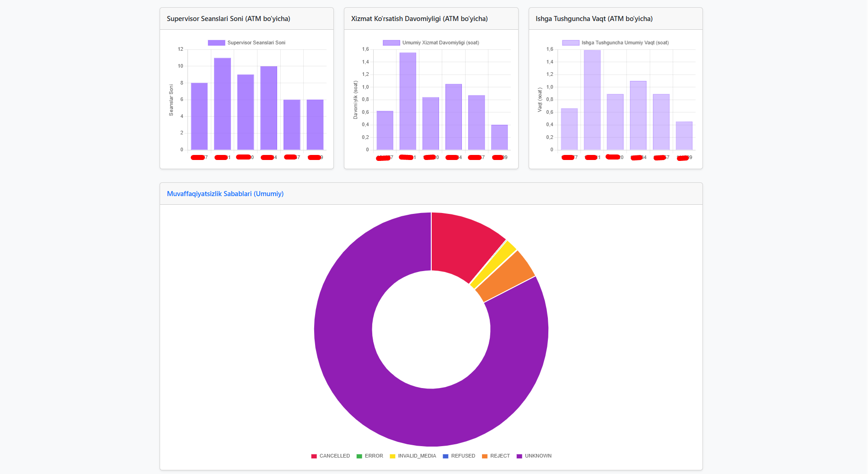
Task: Click tallest bar in Ishga Tushguncha chart
Action: click(592, 100)
